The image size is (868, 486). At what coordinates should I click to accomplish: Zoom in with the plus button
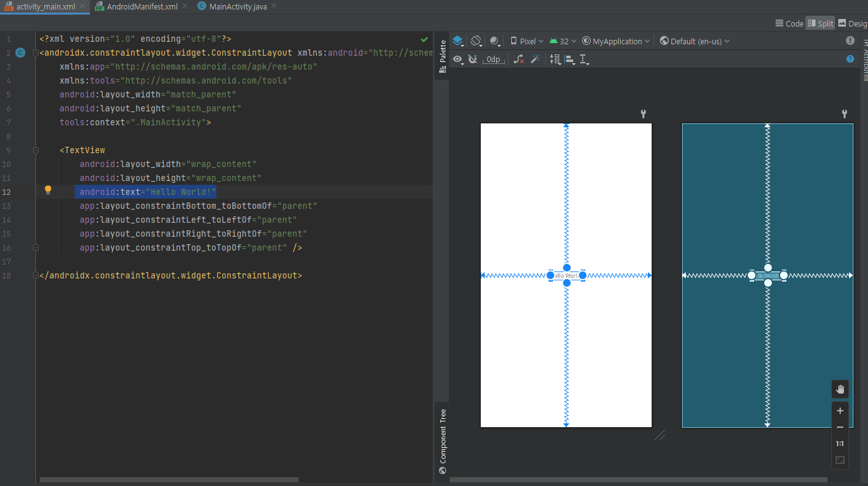(840, 411)
